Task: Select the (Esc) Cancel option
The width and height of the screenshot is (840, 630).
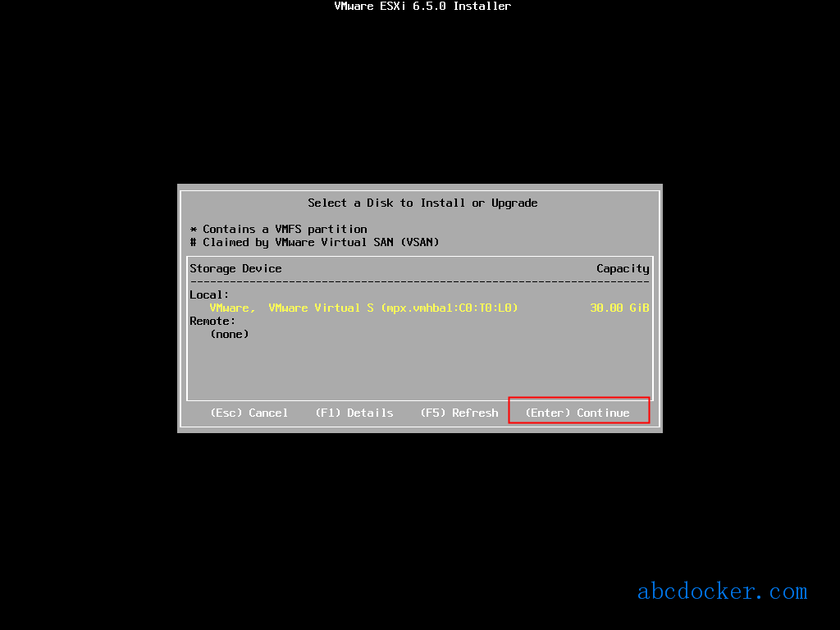Action: [x=249, y=413]
